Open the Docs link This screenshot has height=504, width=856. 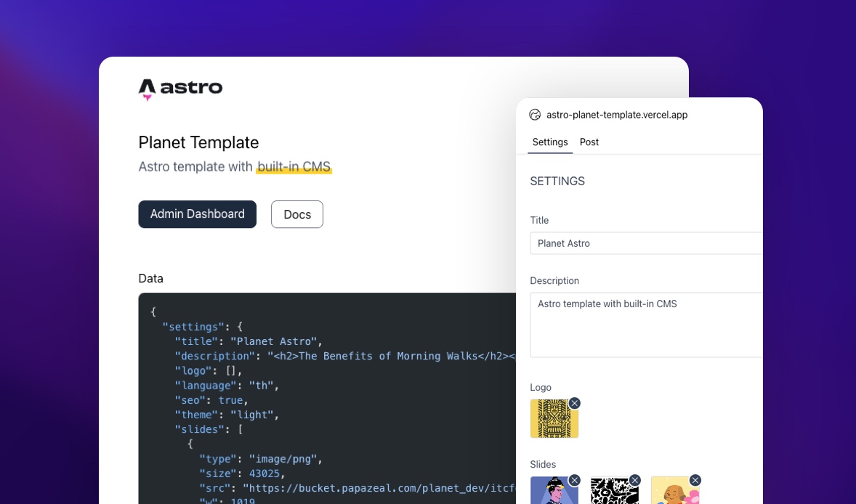pyautogui.click(x=297, y=214)
